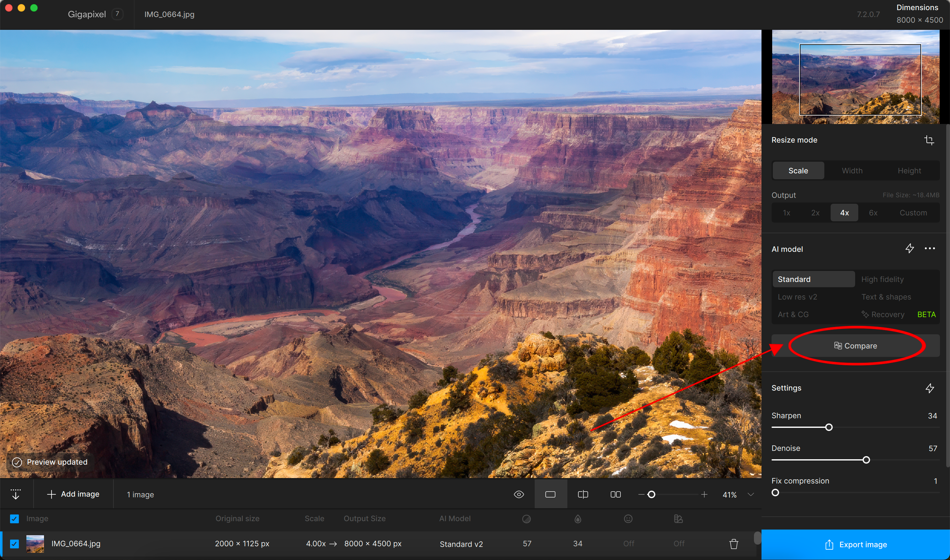Click the zoom out minus icon
The height and width of the screenshot is (560, 950).
coord(642,494)
